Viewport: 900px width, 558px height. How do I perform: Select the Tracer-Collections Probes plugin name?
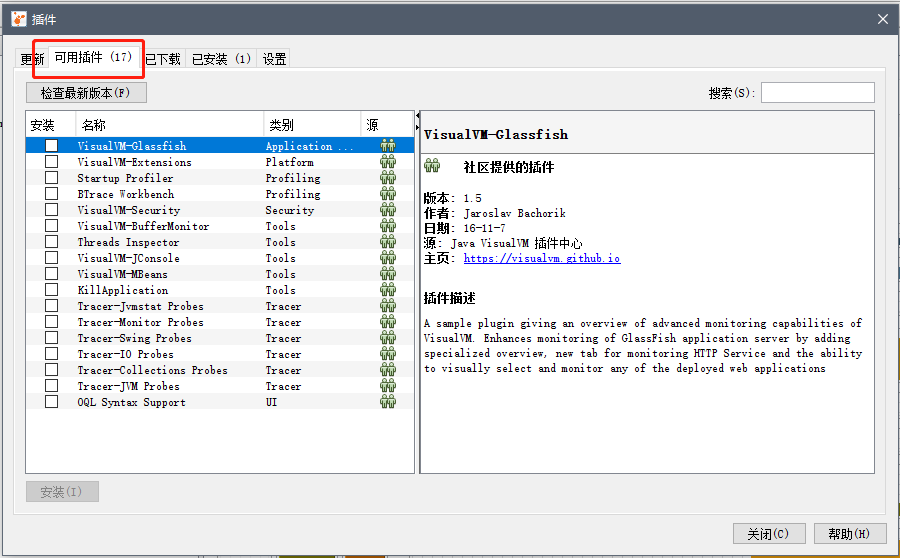pos(153,370)
